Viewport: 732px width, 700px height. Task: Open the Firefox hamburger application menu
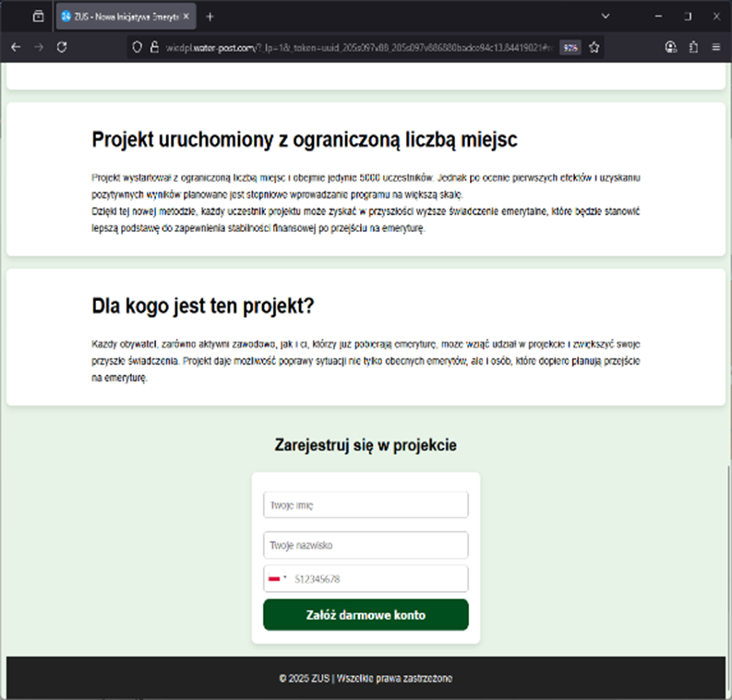[x=716, y=47]
